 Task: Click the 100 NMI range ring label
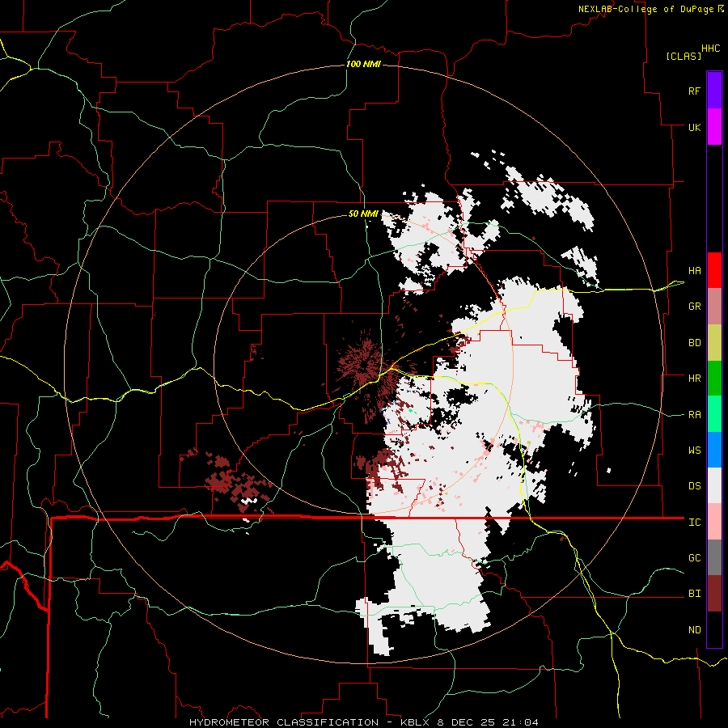click(363, 64)
